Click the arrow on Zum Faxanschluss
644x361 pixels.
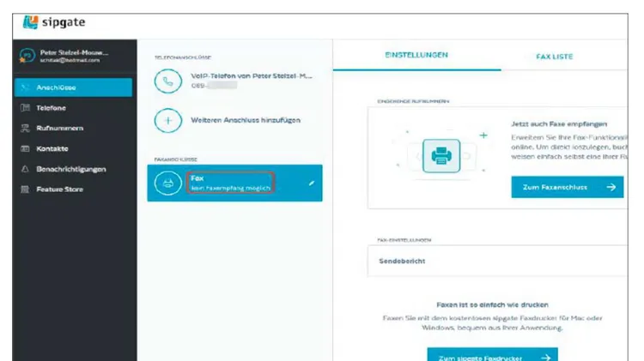[611, 187]
